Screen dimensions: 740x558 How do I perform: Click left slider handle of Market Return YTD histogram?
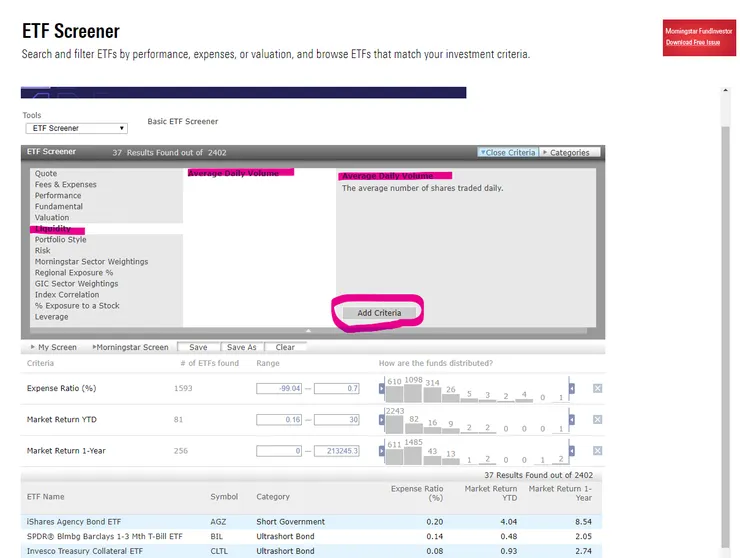click(x=382, y=420)
